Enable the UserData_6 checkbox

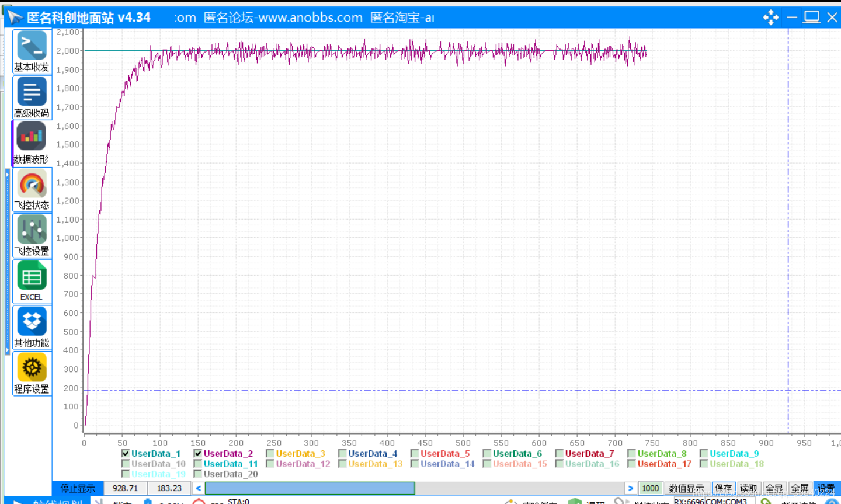pos(487,453)
